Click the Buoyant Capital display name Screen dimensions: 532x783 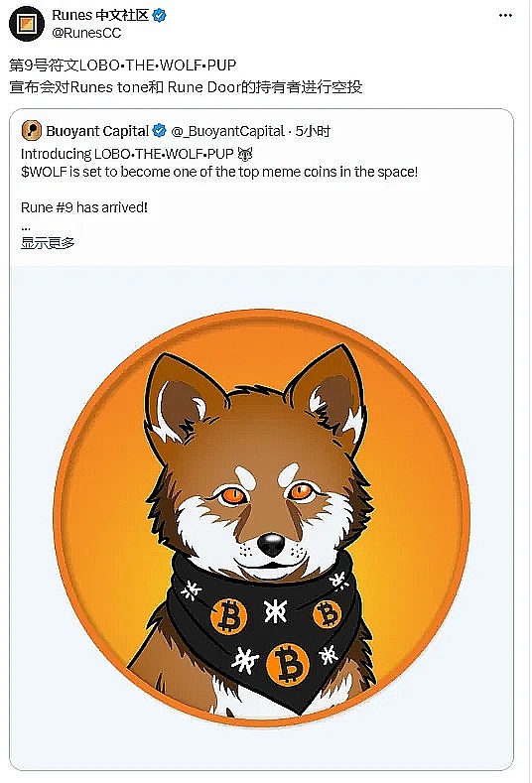point(97,131)
